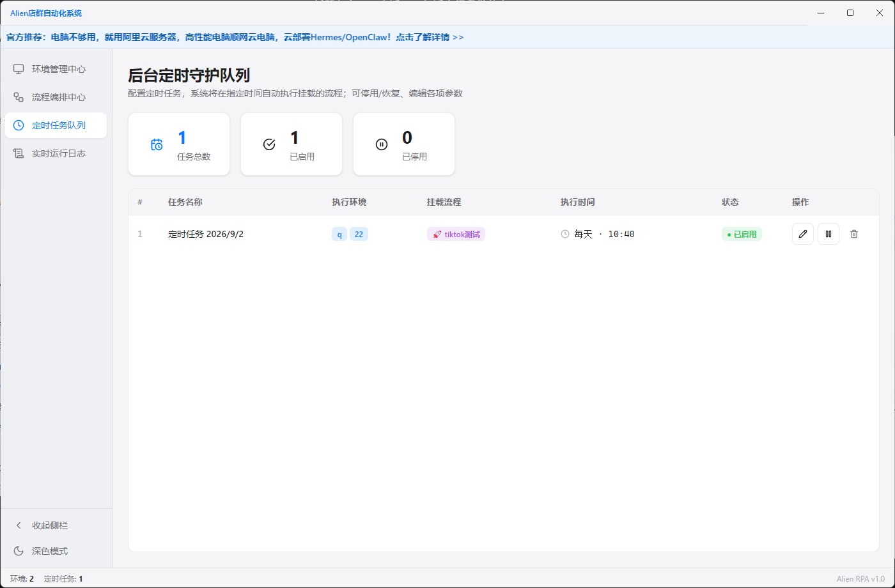Click the monitor icon beside 环境管理中心
The width and height of the screenshot is (895, 588).
[x=19, y=69]
